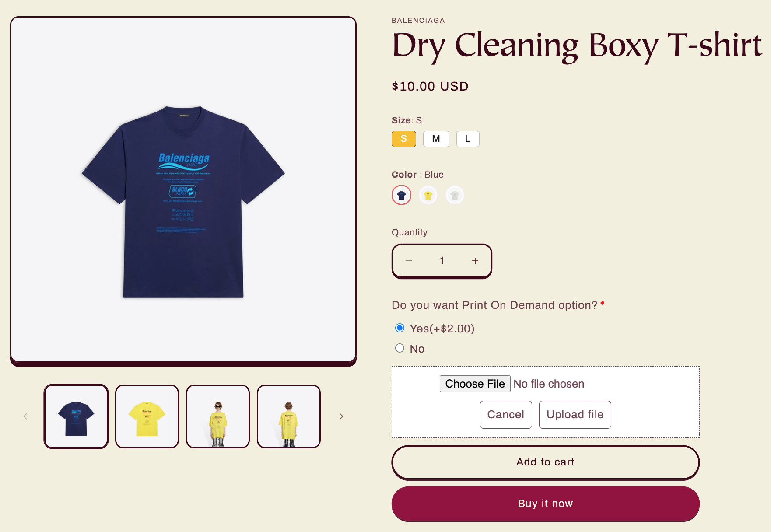Select No for print on demand

tap(400, 348)
